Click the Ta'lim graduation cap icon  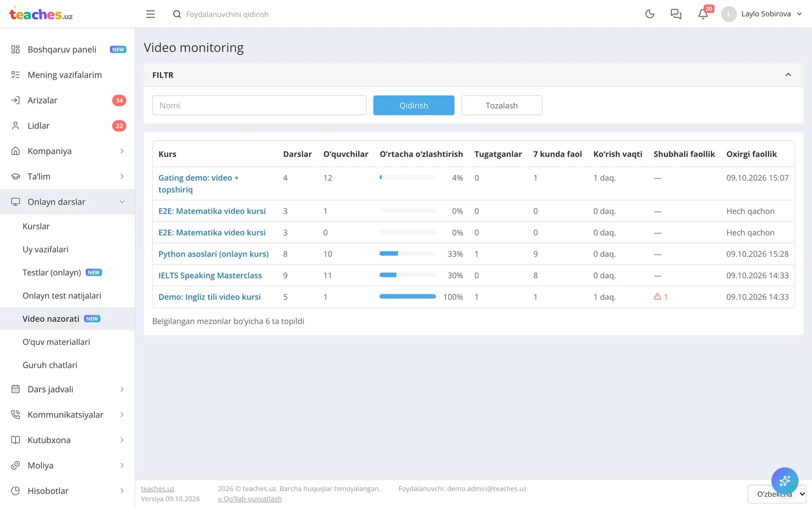(x=16, y=176)
